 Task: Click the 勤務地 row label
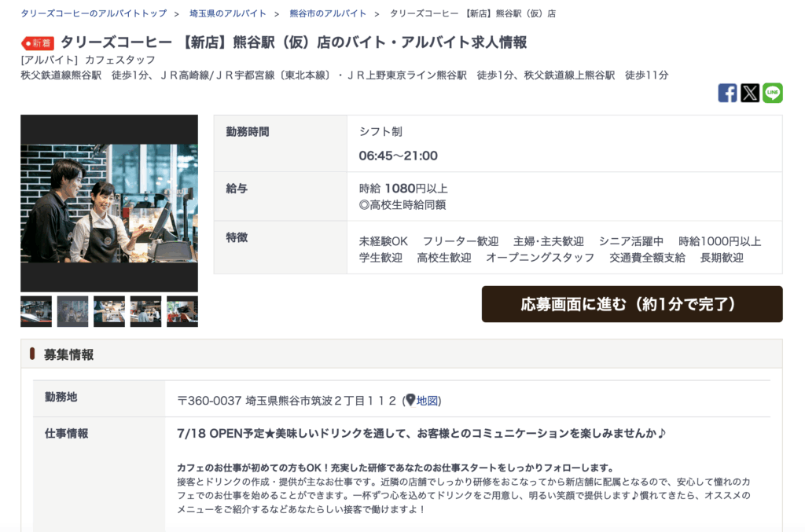(x=61, y=397)
